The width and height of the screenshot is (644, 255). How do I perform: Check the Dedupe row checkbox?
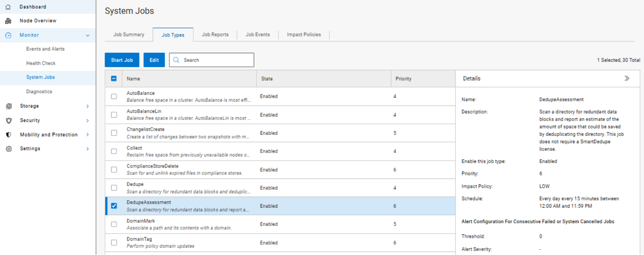click(114, 188)
